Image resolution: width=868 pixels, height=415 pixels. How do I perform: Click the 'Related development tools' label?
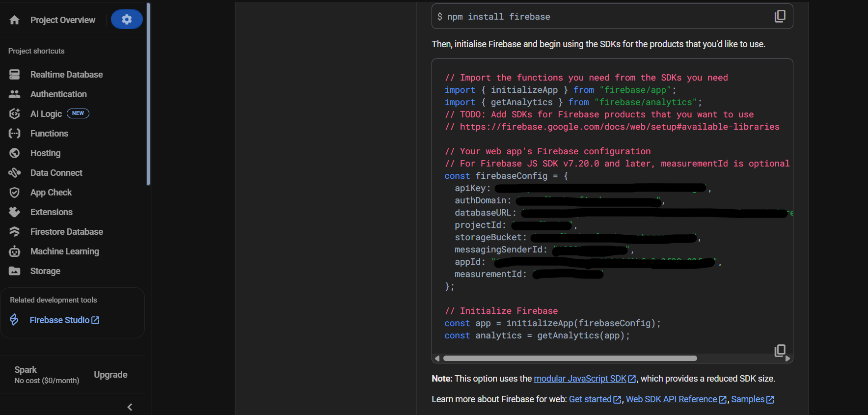click(54, 300)
